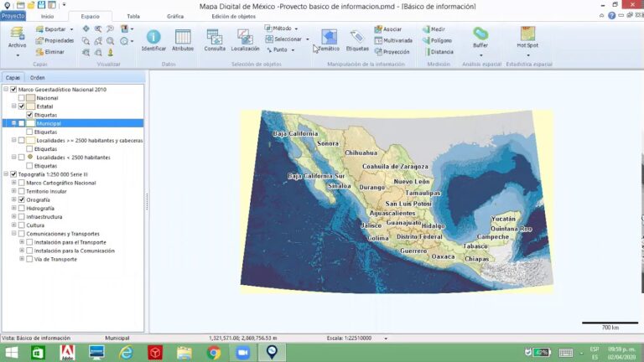
Task: Uncheck Etiquetas checkbox under Estatal
Action: 29,115
